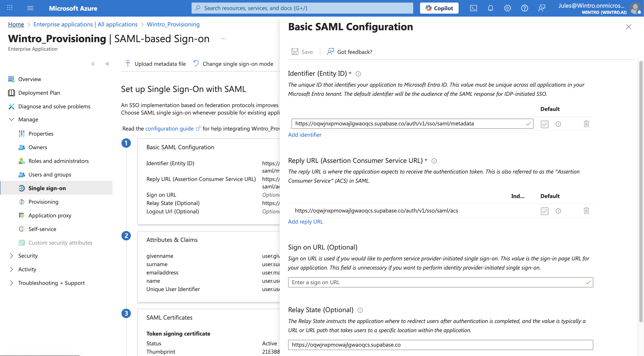Open the header feedback icon
This screenshot has width=644, height=356.
click(541, 8)
